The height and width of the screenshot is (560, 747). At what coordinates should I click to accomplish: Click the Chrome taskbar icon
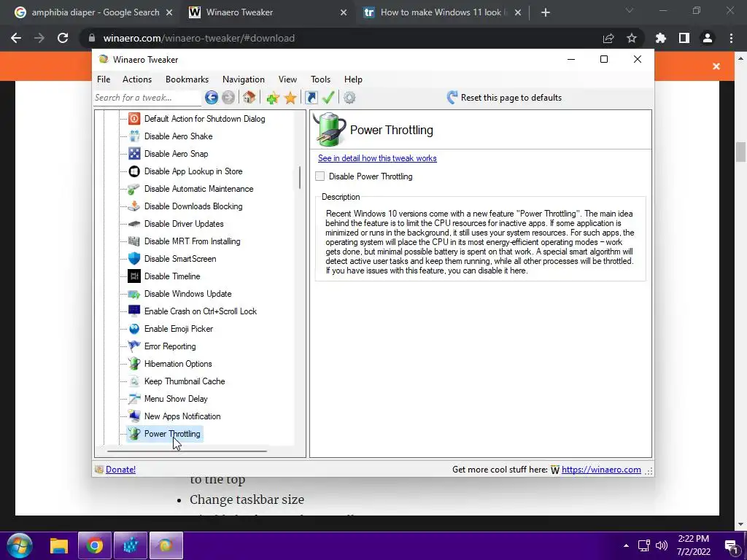point(94,545)
